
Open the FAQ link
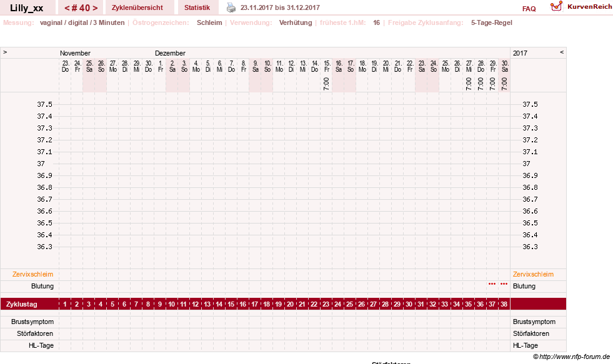(x=529, y=9)
